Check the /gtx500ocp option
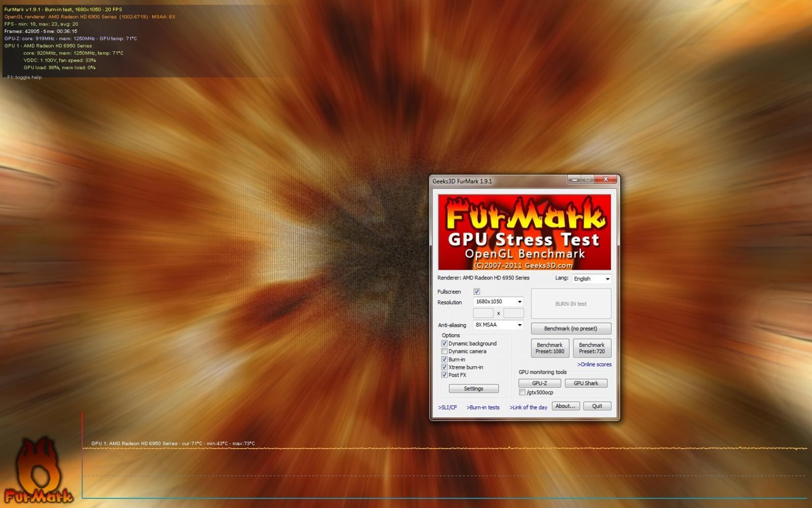Viewport: 812px width, 508px height. [522, 392]
